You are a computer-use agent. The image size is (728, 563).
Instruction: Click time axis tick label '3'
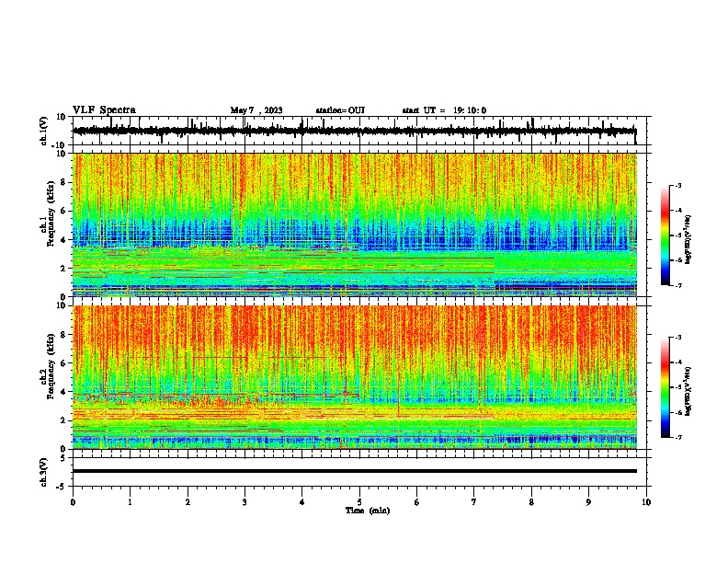(245, 502)
